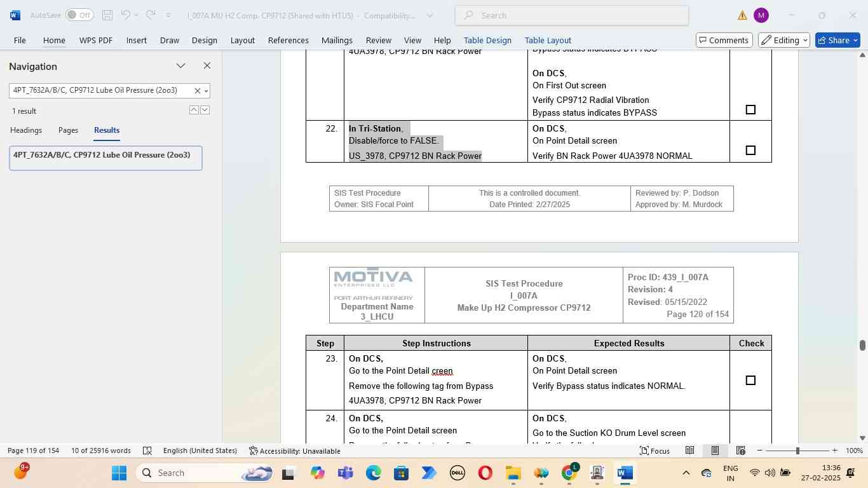Image resolution: width=868 pixels, height=488 pixels.
Task: Open the View ribbon tab
Action: pyautogui.click(x=413, y=40)
